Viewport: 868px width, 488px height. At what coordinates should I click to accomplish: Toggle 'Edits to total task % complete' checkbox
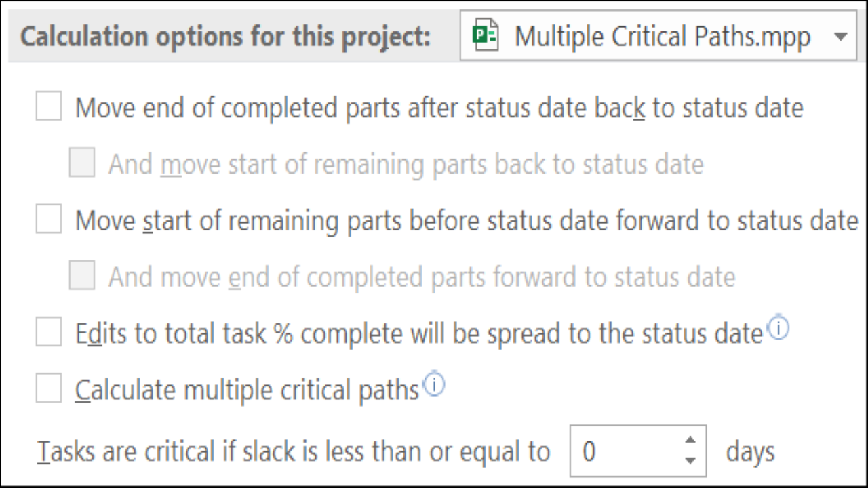[49, 333]
